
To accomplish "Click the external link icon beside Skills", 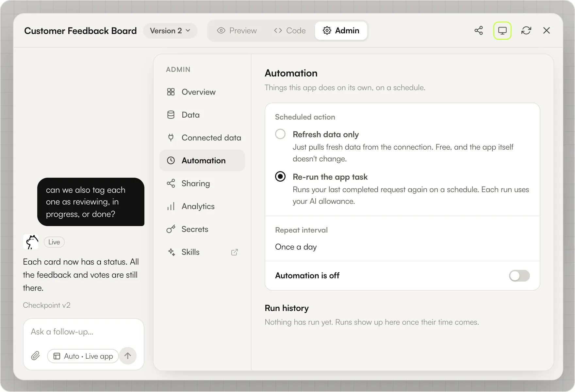I will coord(235,252).
